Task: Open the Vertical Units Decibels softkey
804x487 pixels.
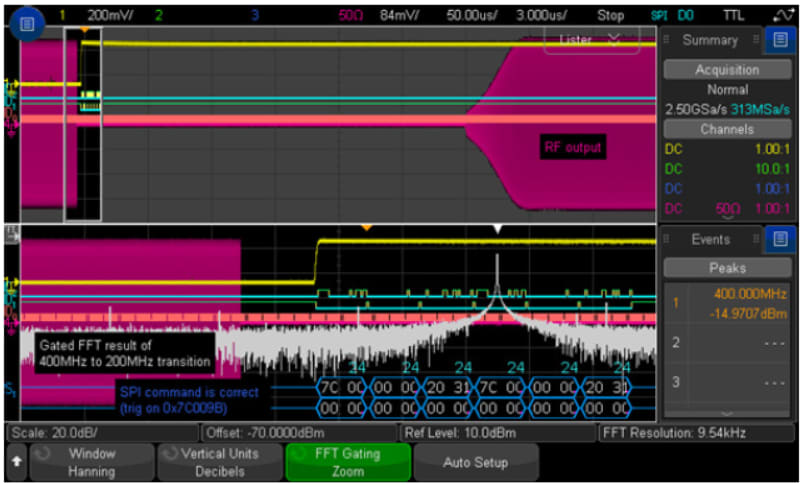Action: (219, 462)
